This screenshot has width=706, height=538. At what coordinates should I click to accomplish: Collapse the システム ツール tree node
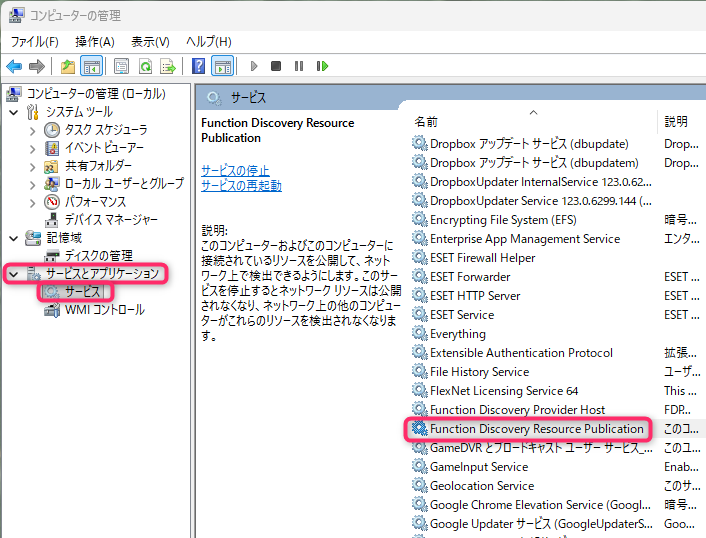click(x=13, y=112)
